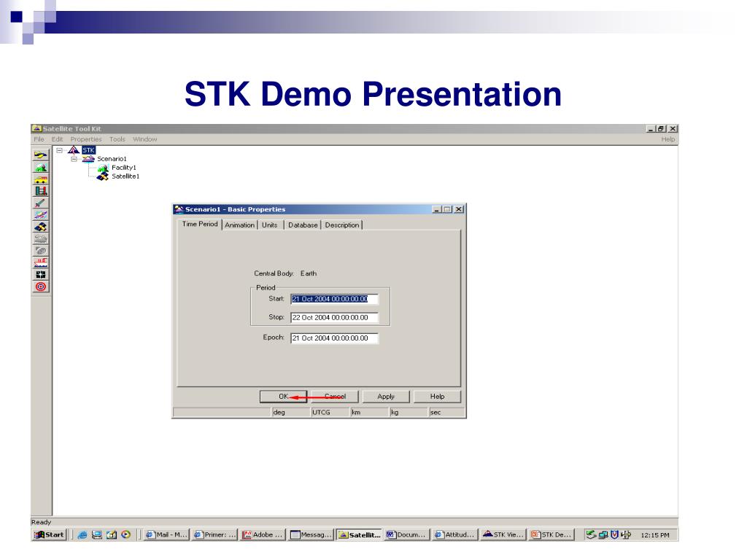The height and width of the screenshot is (560, 747).
Task: Switch to the Description tab
Action: tap(342, 225)
